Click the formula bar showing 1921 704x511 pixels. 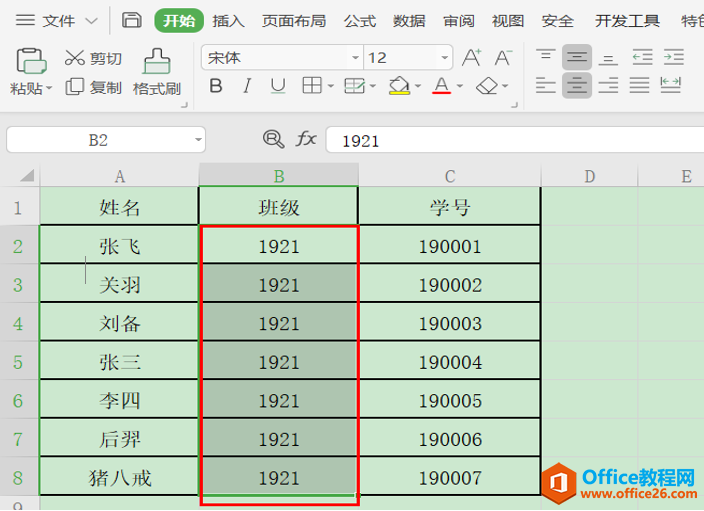(515, 140)
